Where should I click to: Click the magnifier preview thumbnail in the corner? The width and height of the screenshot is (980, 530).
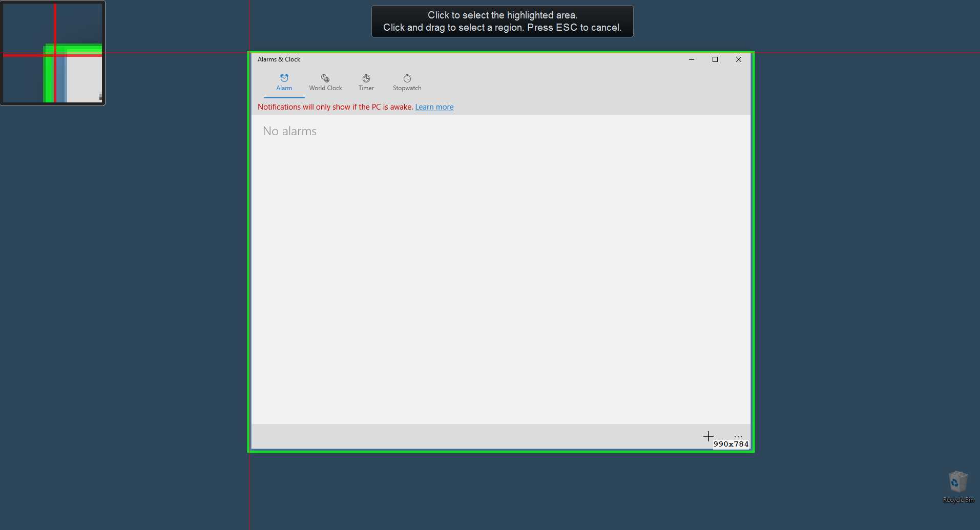[53, 53]
